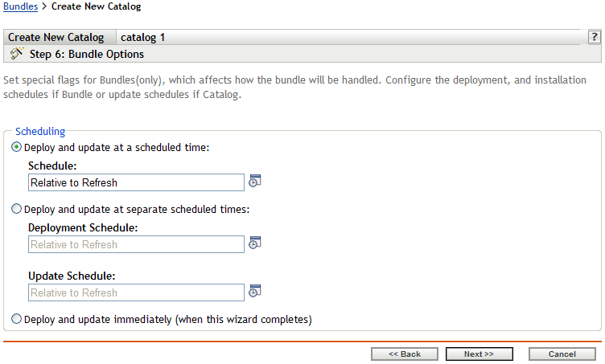Proceed with the Next button
The image size is (605, 364).
(x=479, y=354)
